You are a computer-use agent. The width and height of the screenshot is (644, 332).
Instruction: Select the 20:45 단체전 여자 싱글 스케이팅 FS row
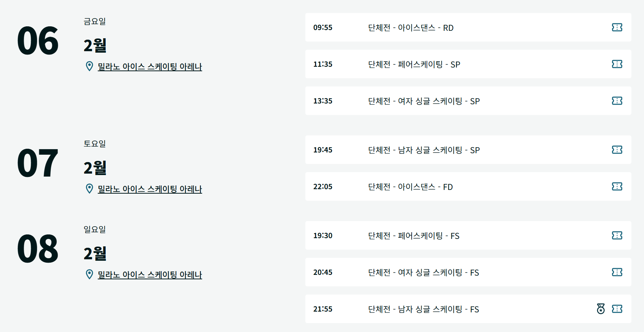(423, 273)
